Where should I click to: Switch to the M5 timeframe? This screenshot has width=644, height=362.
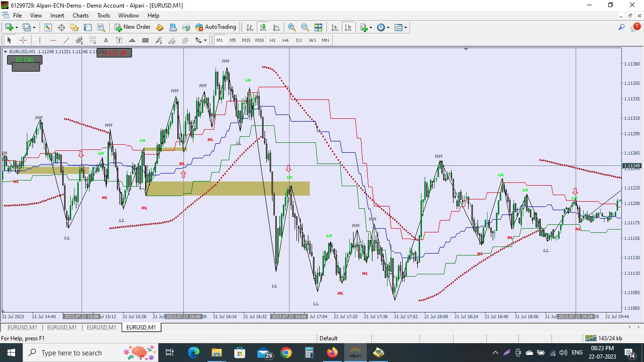pyautogui.click(x=233, y=41)
